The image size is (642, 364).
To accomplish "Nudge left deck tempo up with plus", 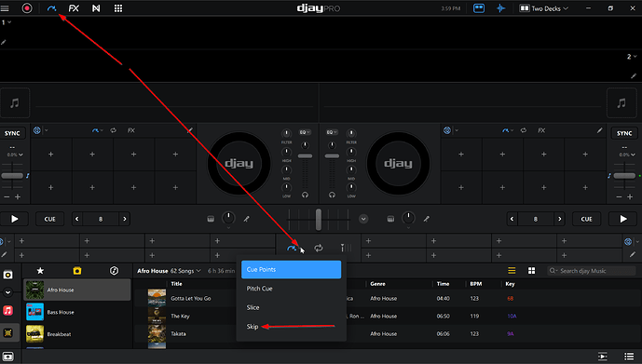I will pyautogui.click(x=18, y=197).
